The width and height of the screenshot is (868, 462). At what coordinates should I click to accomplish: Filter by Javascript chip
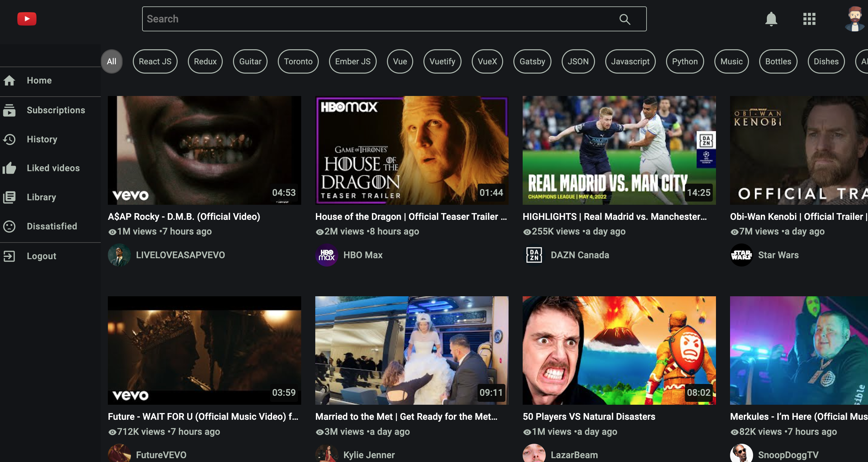(630, 61)
